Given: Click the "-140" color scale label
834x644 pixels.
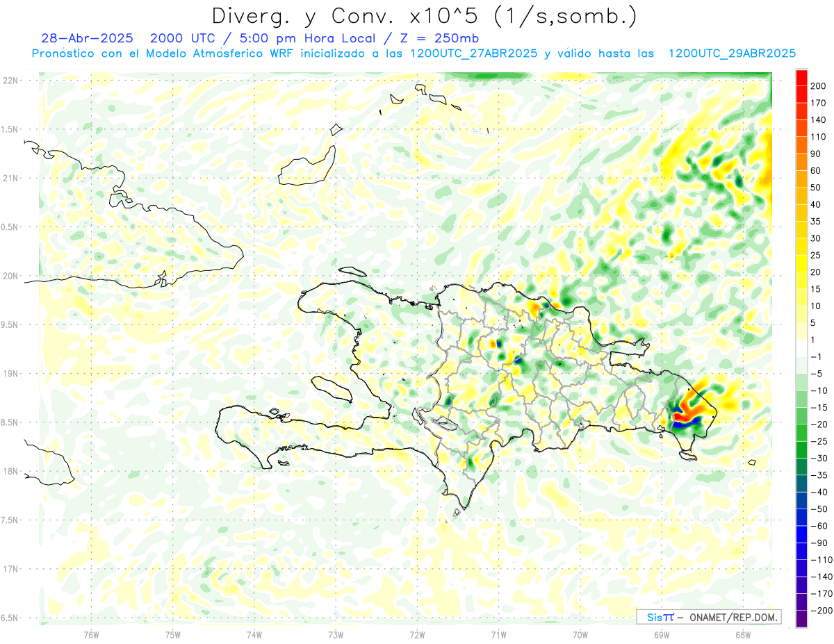Looking at the screenshot, I should pyautogui.click(x=821, y=577).
